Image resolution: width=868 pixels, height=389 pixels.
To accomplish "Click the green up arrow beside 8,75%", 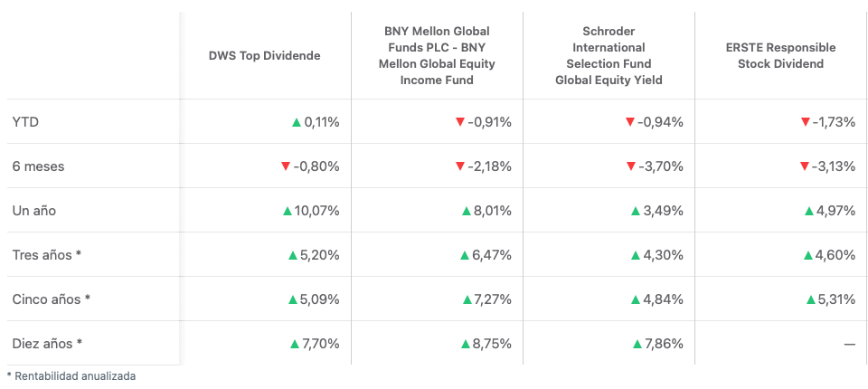I will 467,344.
